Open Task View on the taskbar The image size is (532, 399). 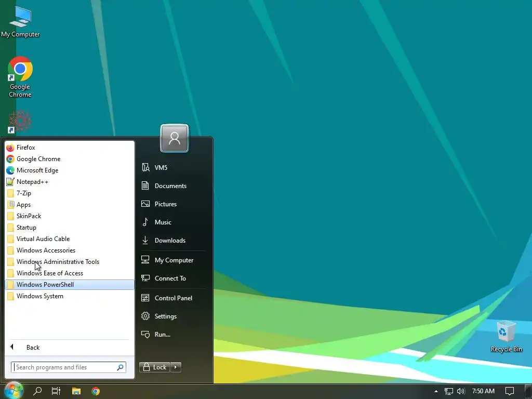tap(56, 391)
